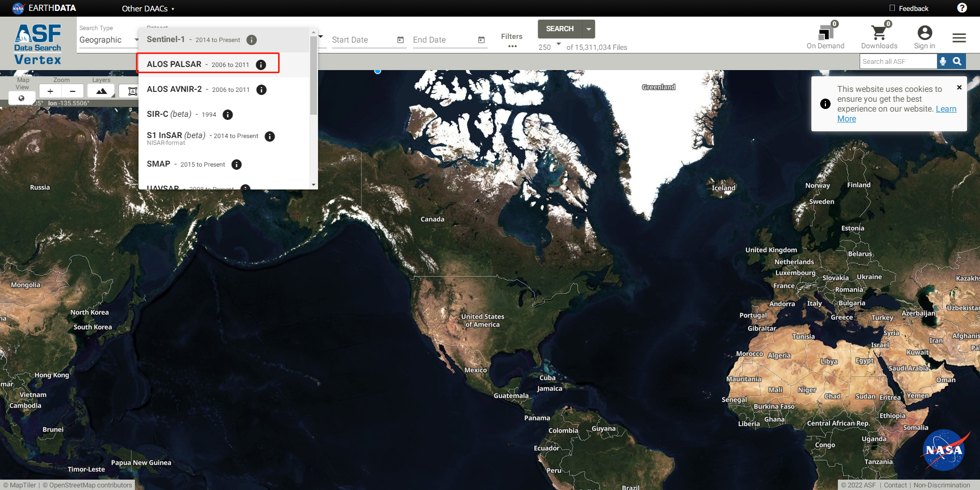Open info for ALOS PALSAR dataset
980x490 pixels.
pyautogui.click(x=261, y=65)
